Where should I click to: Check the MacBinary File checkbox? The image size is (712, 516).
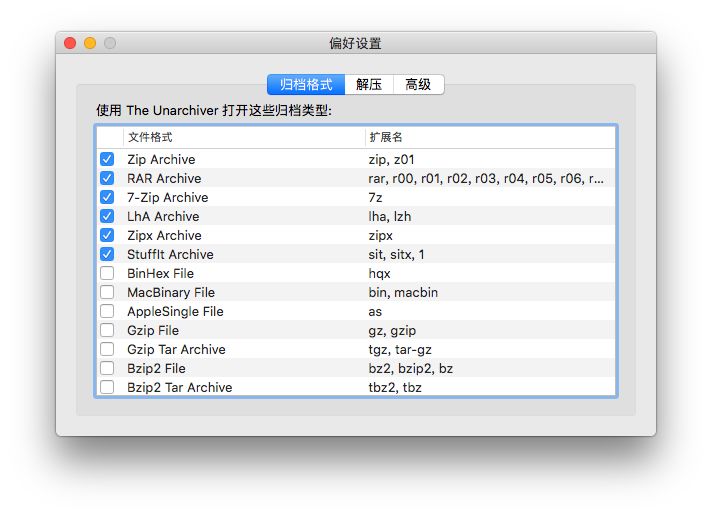[x=107, y=293]
